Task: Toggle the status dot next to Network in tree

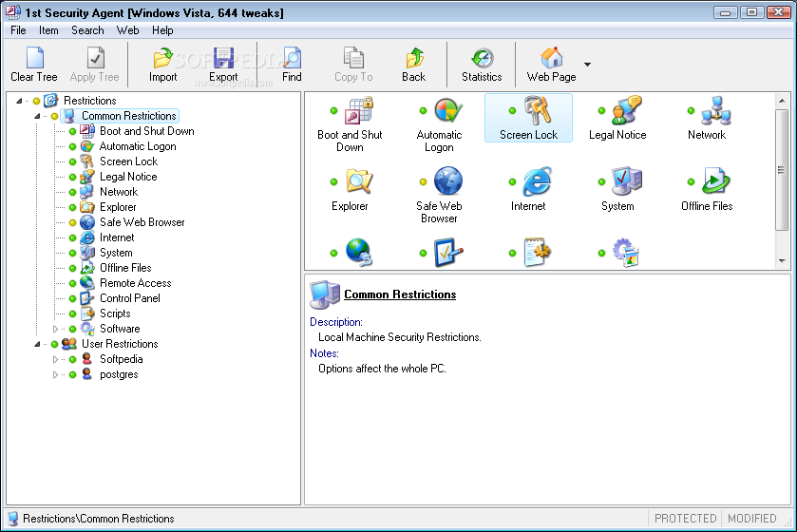Action: pyautogui.click(x=73, y=193)
